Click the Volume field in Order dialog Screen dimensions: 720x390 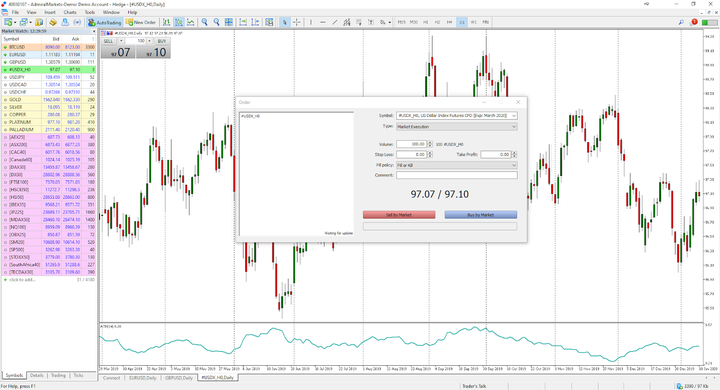tap(411, 144)
